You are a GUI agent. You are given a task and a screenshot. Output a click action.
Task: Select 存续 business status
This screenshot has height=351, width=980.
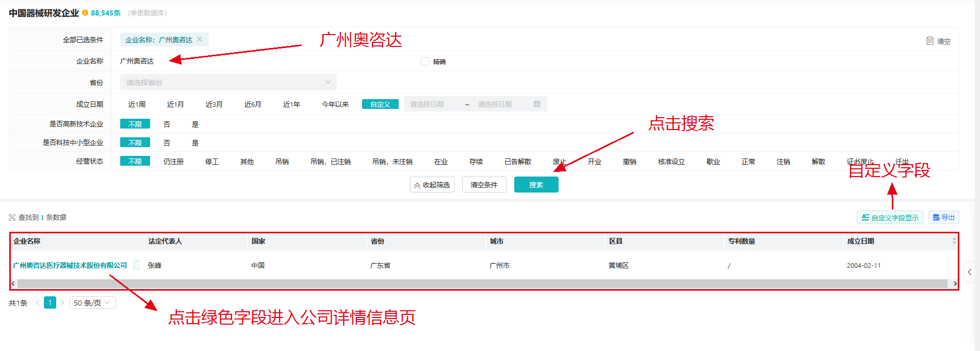[476, 162]
